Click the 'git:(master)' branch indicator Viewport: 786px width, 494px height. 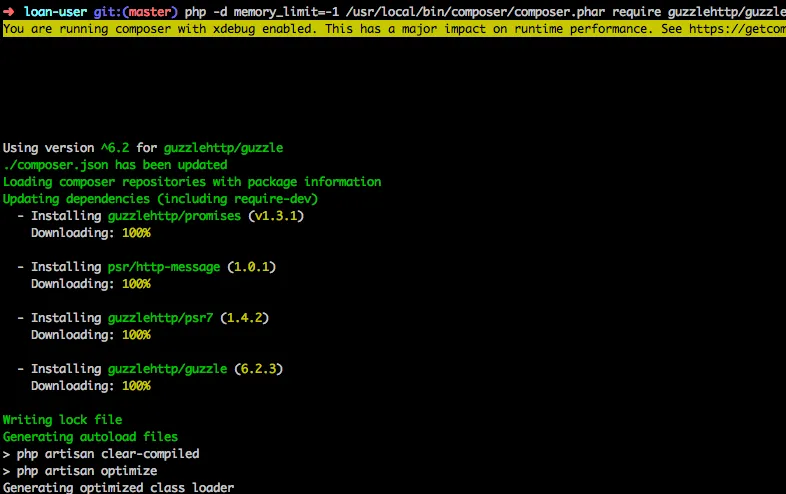coord(135,12)
